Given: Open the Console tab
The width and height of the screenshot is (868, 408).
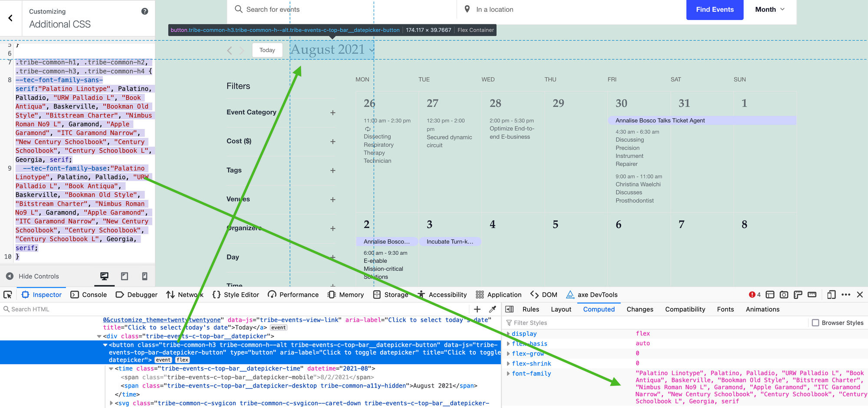Looking at the screenshot, I should point(89,295).
